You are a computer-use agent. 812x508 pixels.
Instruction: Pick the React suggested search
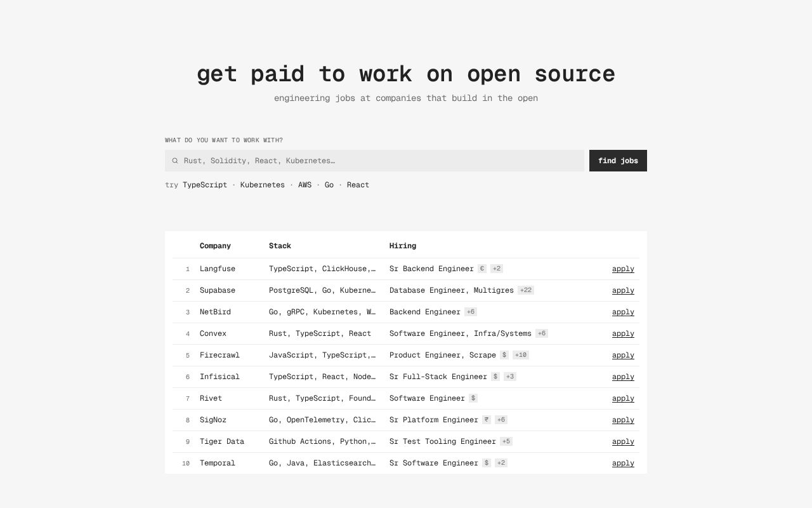tap(358, 185)
